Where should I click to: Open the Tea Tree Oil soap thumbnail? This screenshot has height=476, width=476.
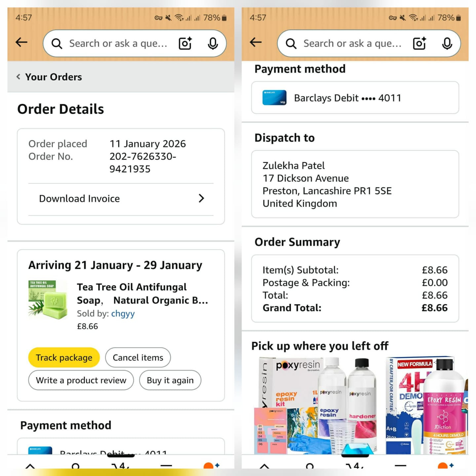pyautogui.click(x=48, y=300)
